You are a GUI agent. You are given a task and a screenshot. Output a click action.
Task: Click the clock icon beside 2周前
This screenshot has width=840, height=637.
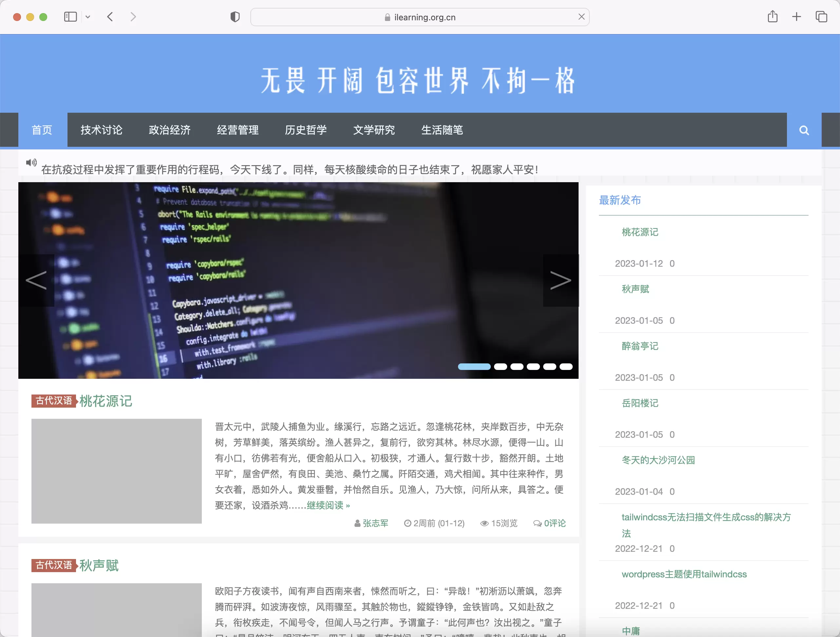(408, 523)
